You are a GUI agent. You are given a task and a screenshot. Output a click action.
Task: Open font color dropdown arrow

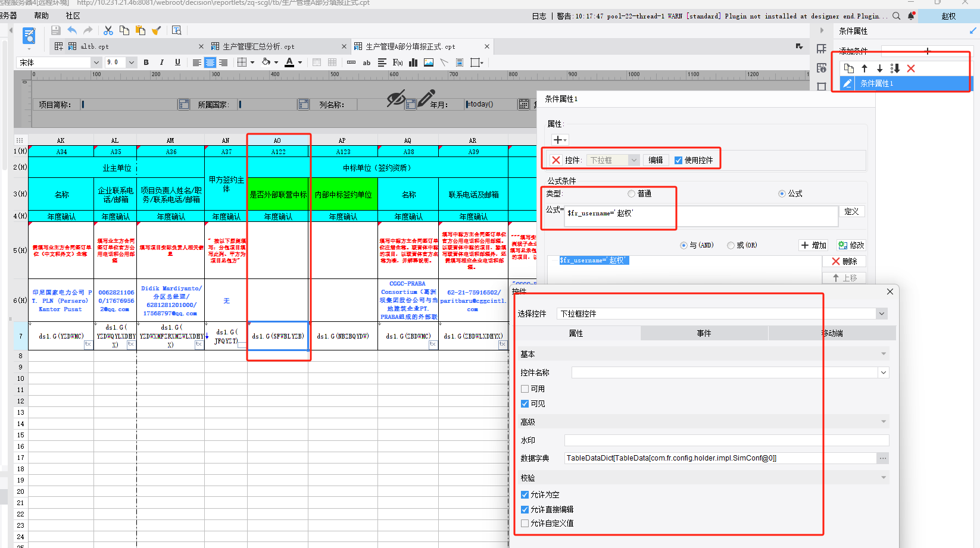pos(300,62)
